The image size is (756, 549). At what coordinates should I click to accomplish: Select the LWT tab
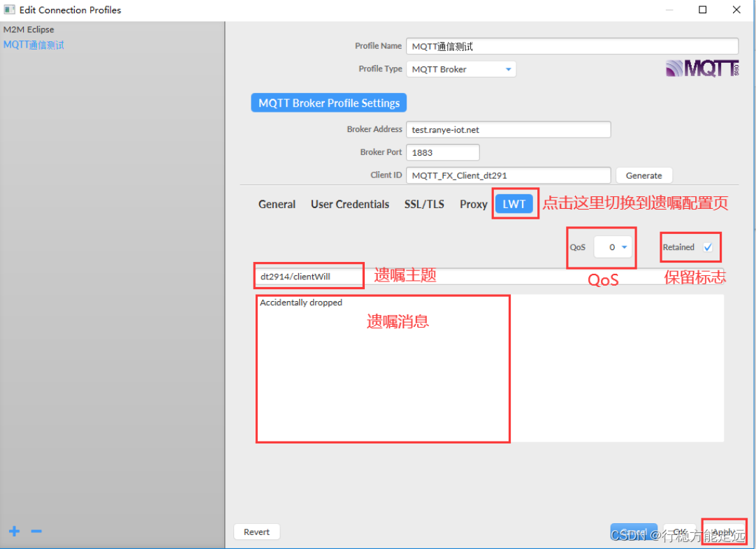514,204
